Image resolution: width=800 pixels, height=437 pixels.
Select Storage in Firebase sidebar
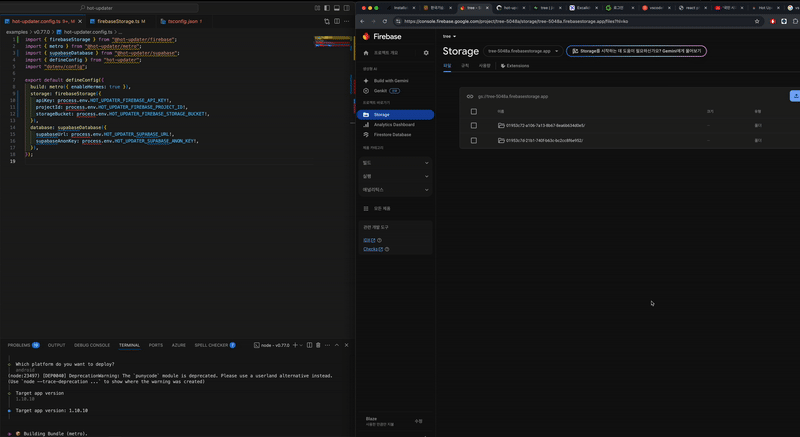tap(395, 115)
